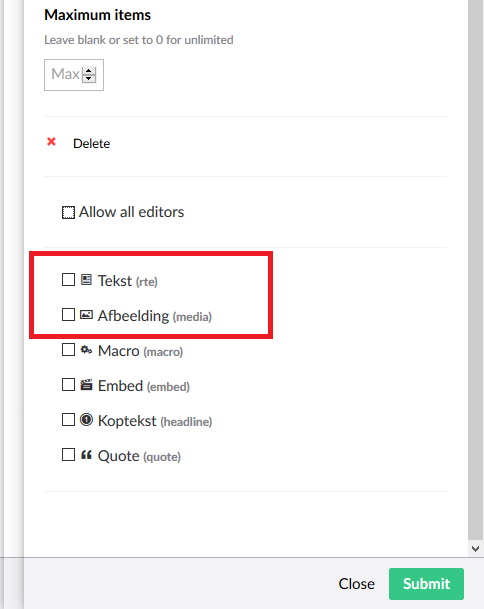Select the Quote editor checkbox
The height and width of the screenshot is (609, 484).
click(x=68, y=455)
